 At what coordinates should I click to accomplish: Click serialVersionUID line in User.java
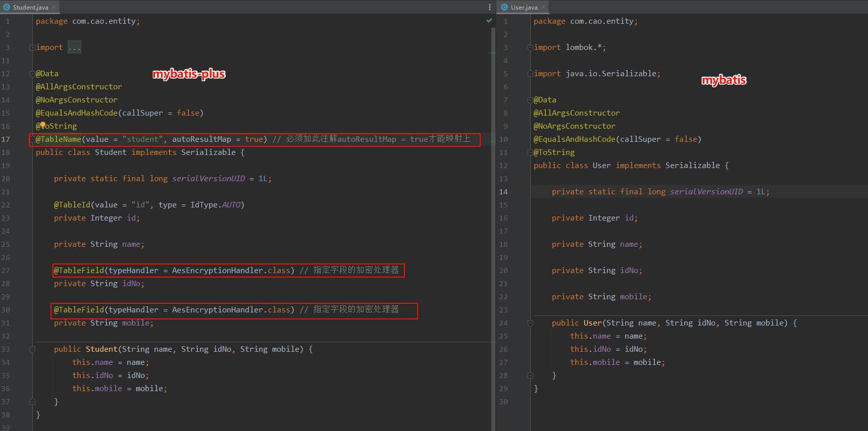coord(660,192)
